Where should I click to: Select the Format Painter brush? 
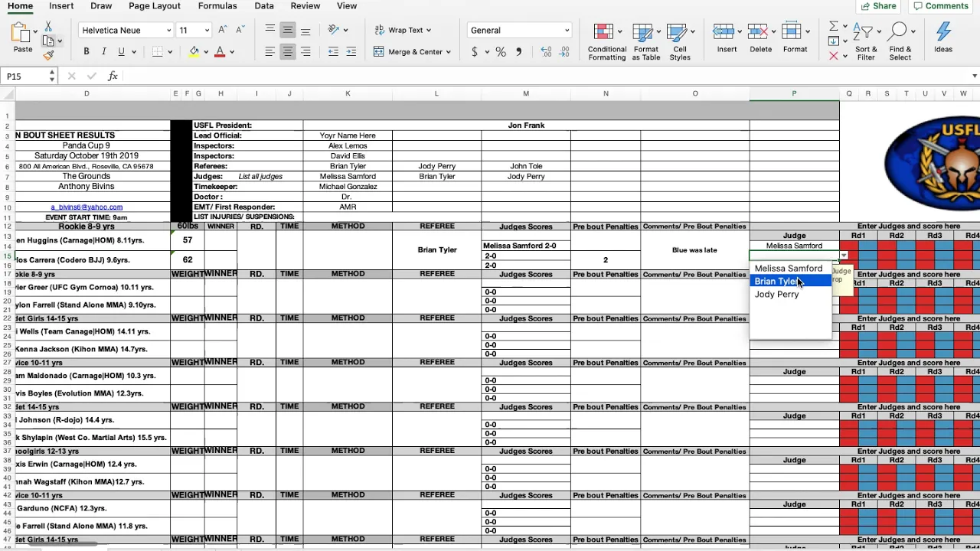point(48,55)
